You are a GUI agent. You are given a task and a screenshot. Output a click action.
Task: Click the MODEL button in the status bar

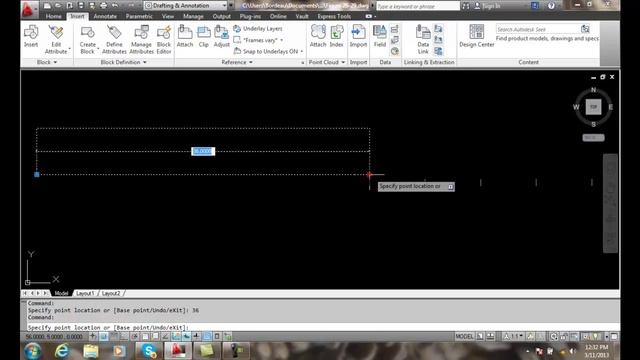(x=464, y=336)
